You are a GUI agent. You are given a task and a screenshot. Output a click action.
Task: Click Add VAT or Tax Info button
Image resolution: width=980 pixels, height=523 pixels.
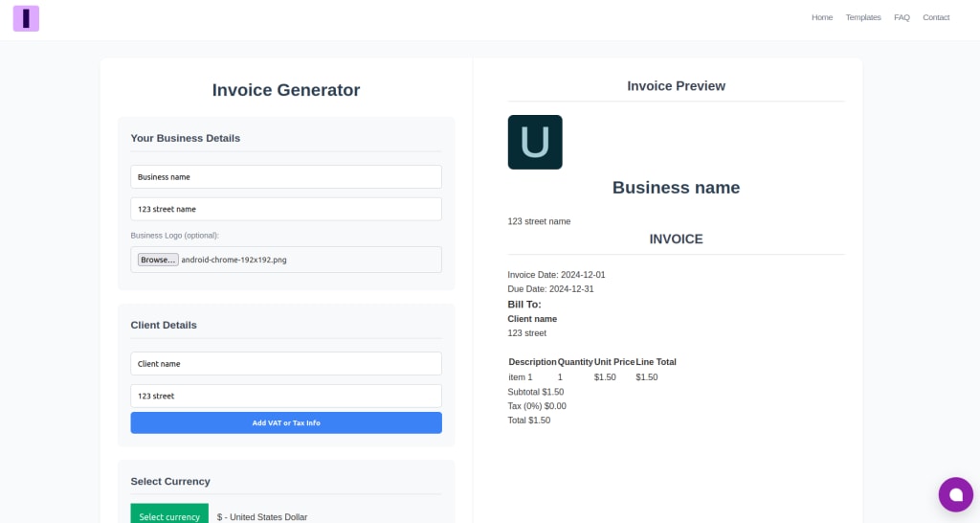click(286, 423)
